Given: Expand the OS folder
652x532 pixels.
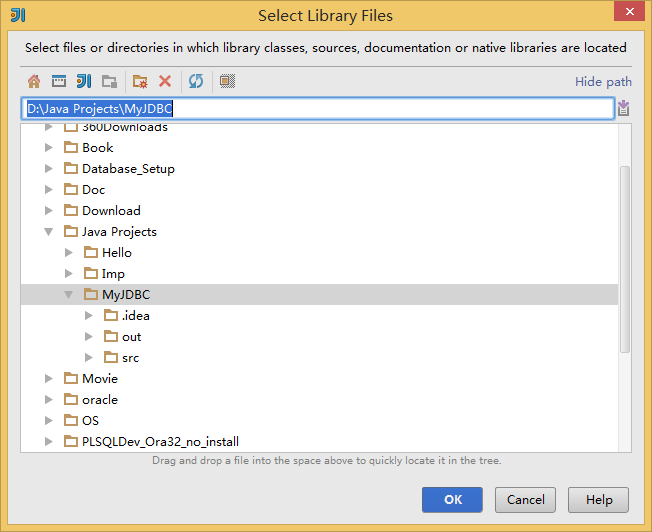Looking at the screenshot, I should tap(49, 420).
